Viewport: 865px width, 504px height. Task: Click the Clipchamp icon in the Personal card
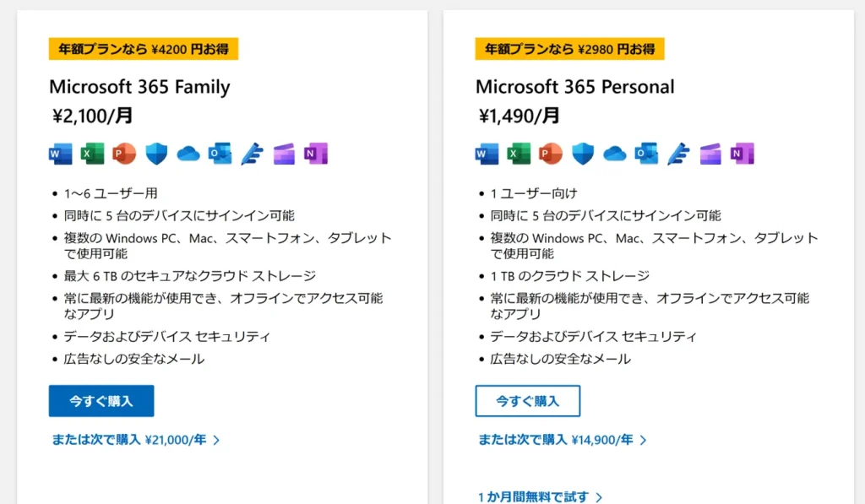click(x=710, y=154)
